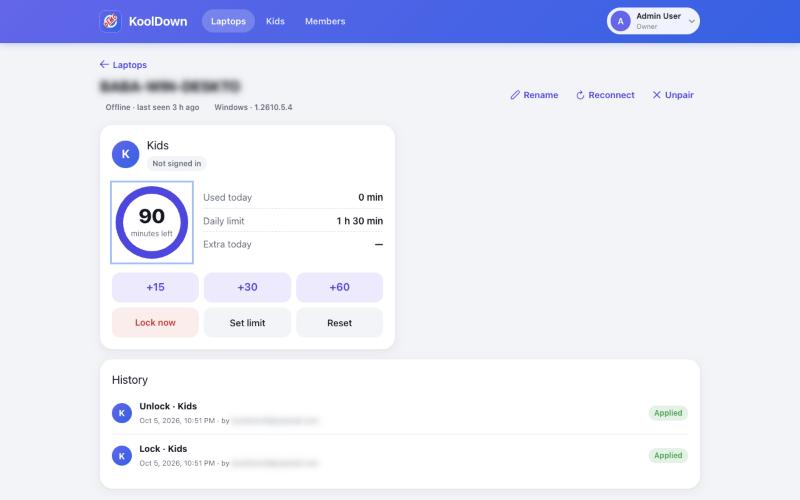Add 60 extra minutes with +60
The height and width of the screenshot is (500, 800).
coord(339,287)
